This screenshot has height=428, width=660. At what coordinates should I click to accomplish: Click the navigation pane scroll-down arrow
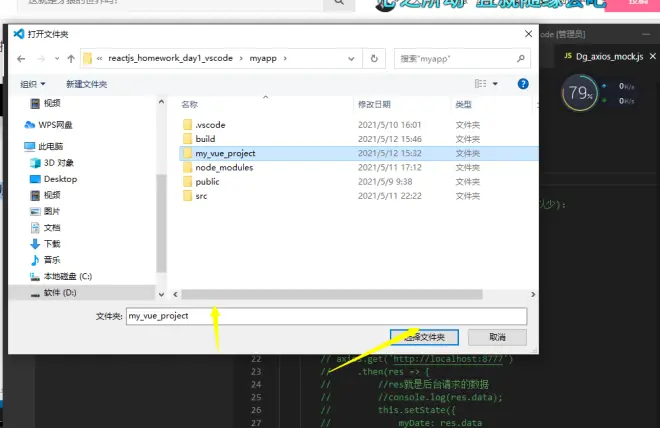point(161,295)
